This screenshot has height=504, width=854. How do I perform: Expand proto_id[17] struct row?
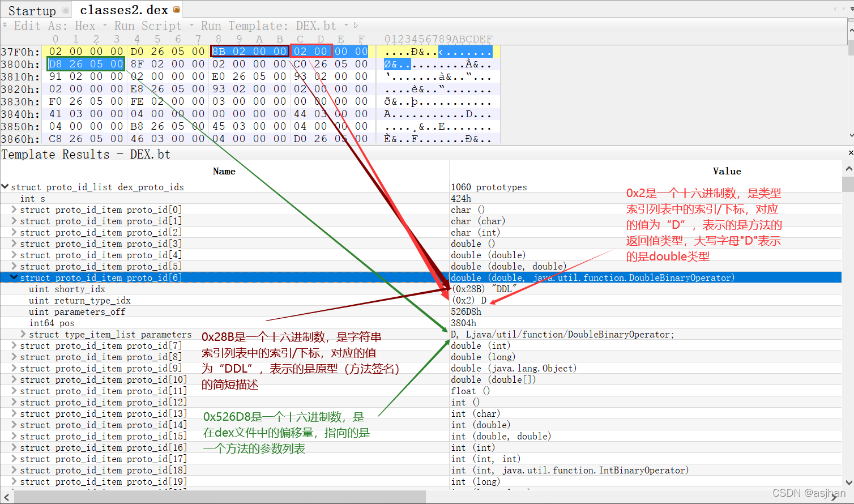[14, 458]
